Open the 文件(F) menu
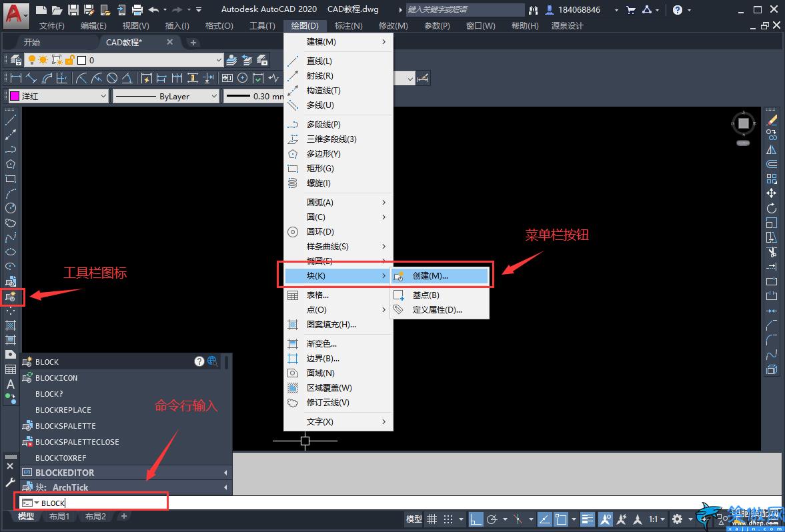Screen dimensions: 785x532 pos(51,25)
